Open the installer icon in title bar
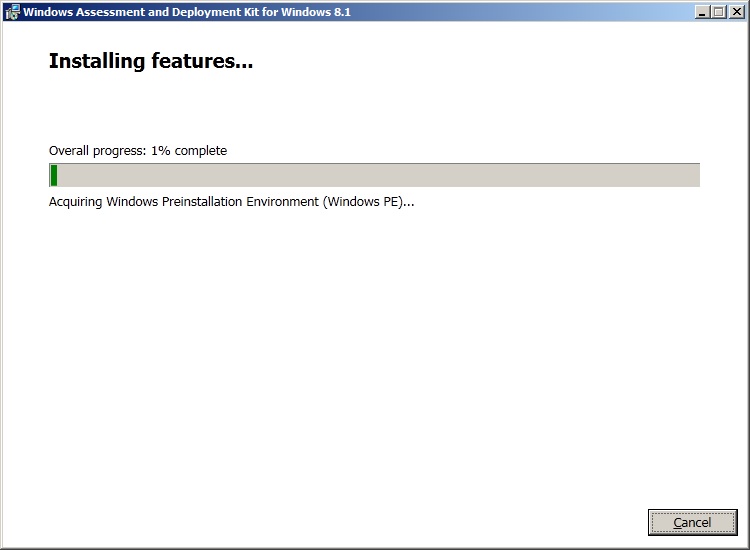This screenshot has width=750, height=550. coord(11,12)
